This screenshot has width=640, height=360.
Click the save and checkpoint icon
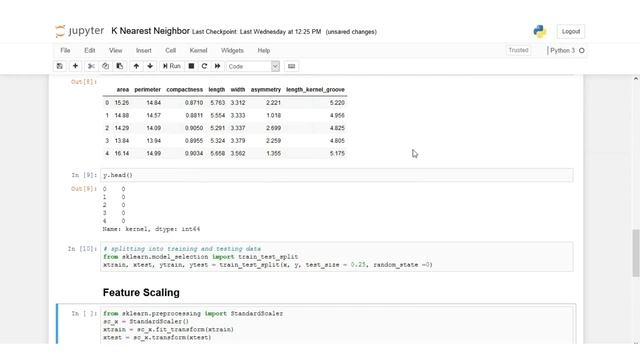point(60,66)
